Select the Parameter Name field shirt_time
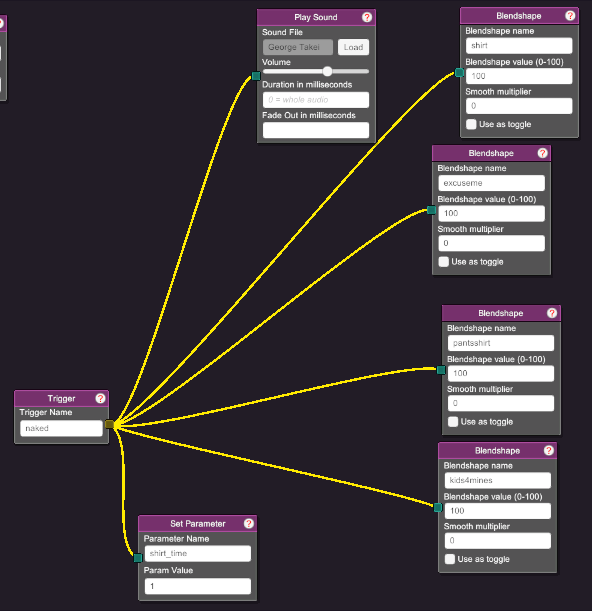592x611 pixels. [198, 553]
